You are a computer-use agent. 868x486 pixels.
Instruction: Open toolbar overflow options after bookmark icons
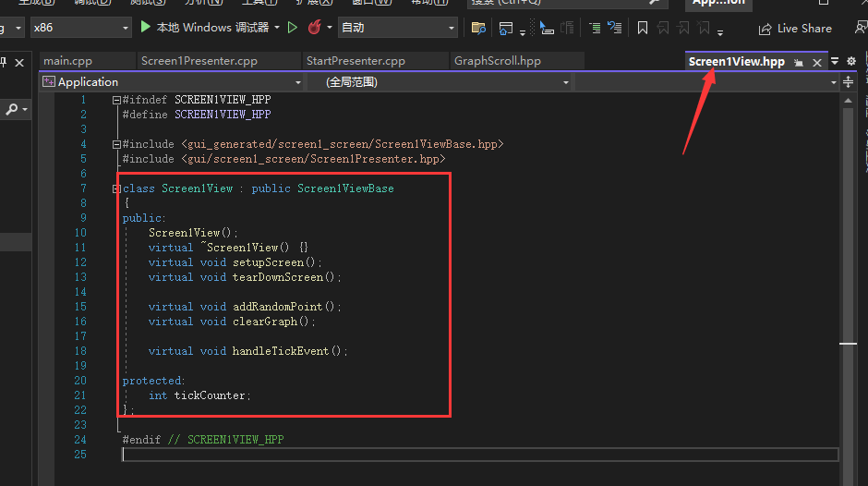click(720, 32)
